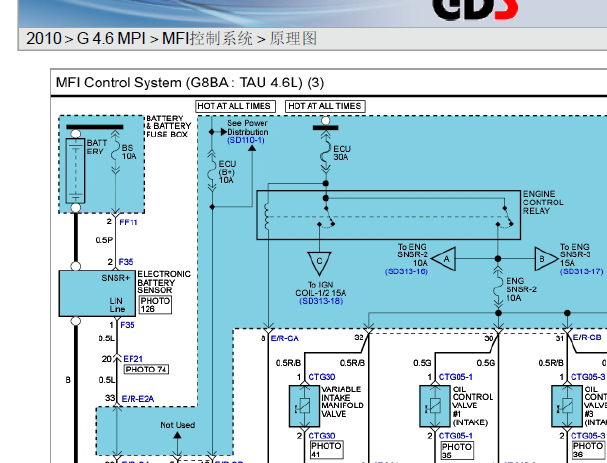Click the triangle connector symbol labeled A
Viewport: 607px width, 463px height.
click(444, 259)
